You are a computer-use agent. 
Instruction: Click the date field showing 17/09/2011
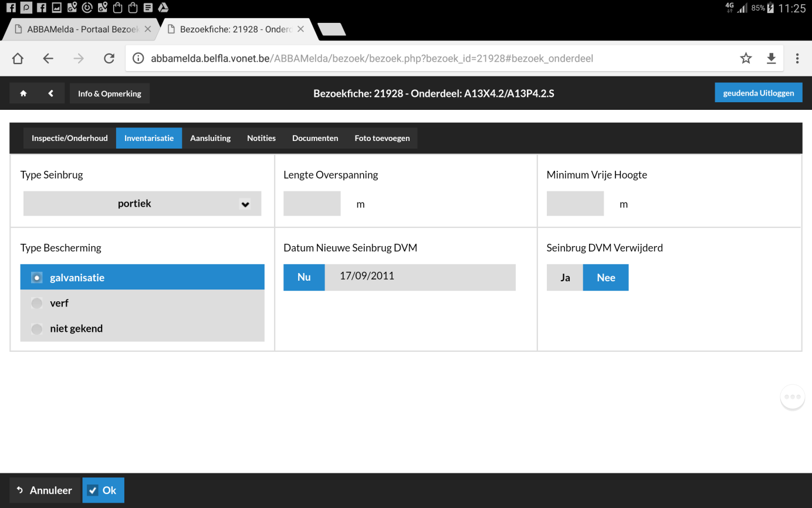click(420, 277)
